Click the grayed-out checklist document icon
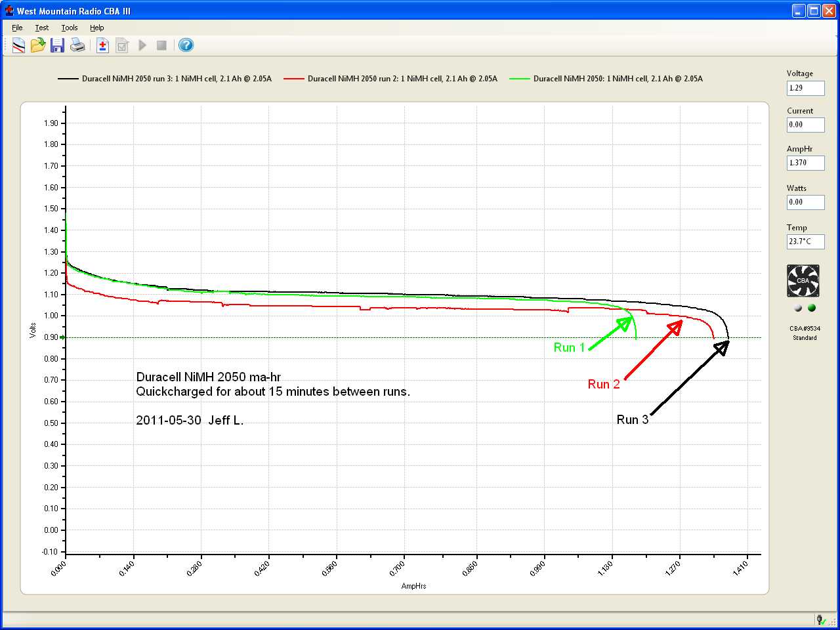The height and width of the screenshot is (630, 840). click(122, 45)
